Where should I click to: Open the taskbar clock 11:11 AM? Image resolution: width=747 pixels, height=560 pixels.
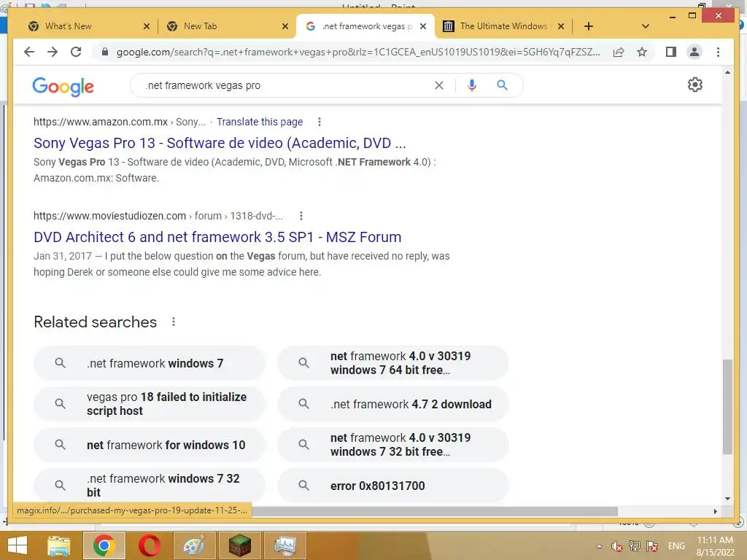(x=715, y=546)
